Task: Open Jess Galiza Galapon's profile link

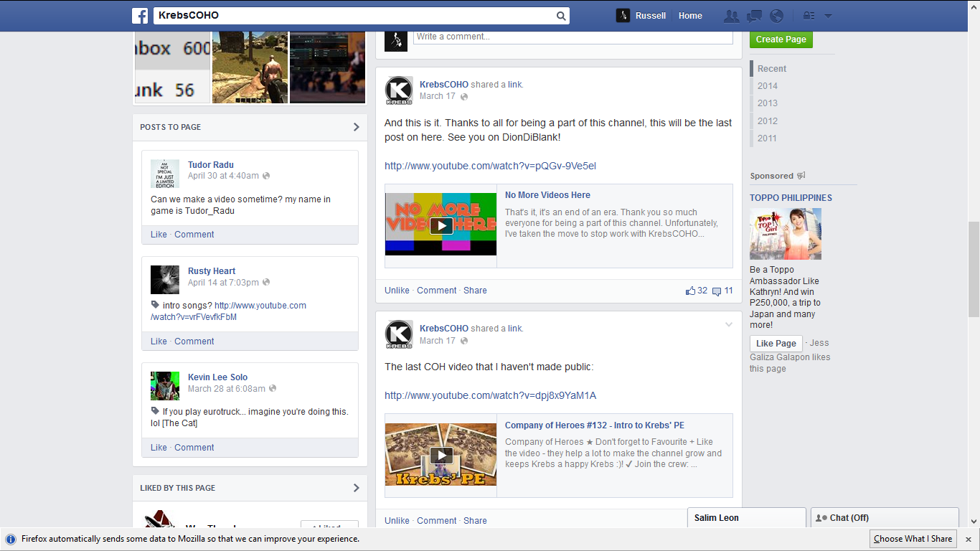Action: [790, 350]
